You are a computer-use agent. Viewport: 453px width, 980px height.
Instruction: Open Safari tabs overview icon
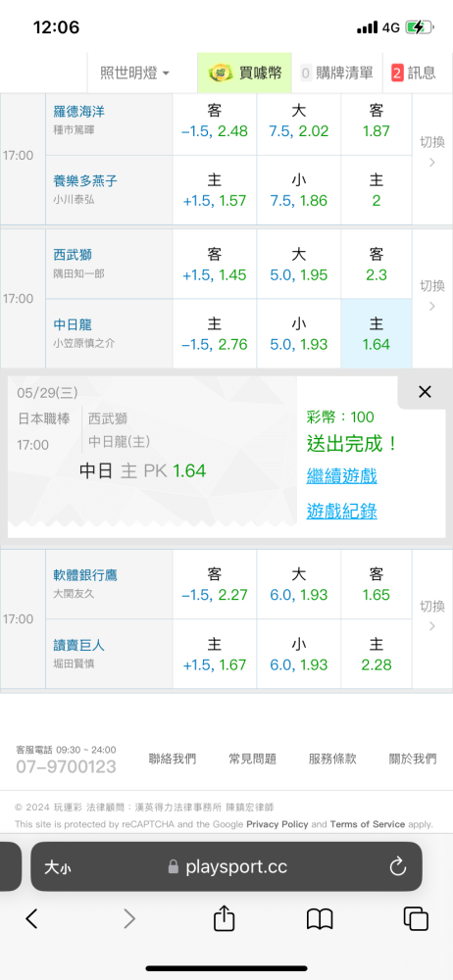pyautogui.click(x=416, y=918)
